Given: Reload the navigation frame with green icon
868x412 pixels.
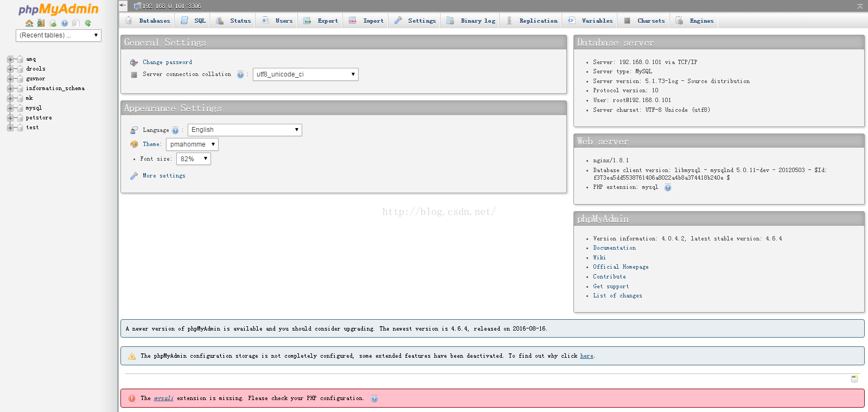Looking at the screenshot, I should [x=88, y=23].
